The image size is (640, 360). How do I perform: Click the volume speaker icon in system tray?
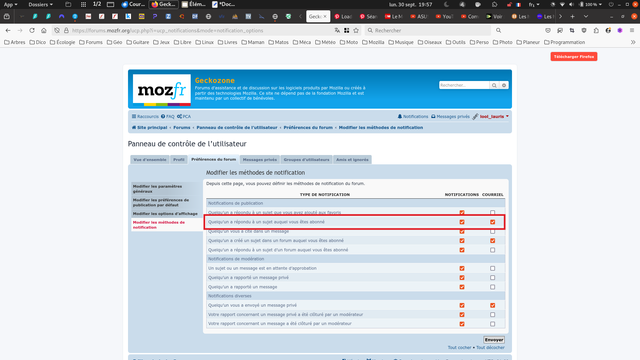coord(571,4)
